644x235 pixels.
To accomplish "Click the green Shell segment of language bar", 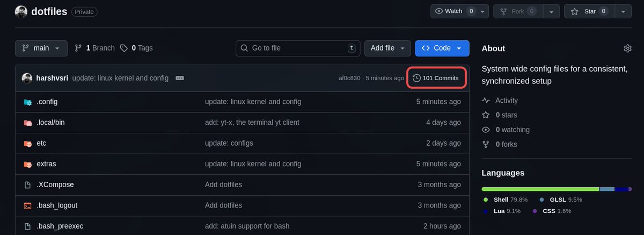I will click(x=540, y=189).
